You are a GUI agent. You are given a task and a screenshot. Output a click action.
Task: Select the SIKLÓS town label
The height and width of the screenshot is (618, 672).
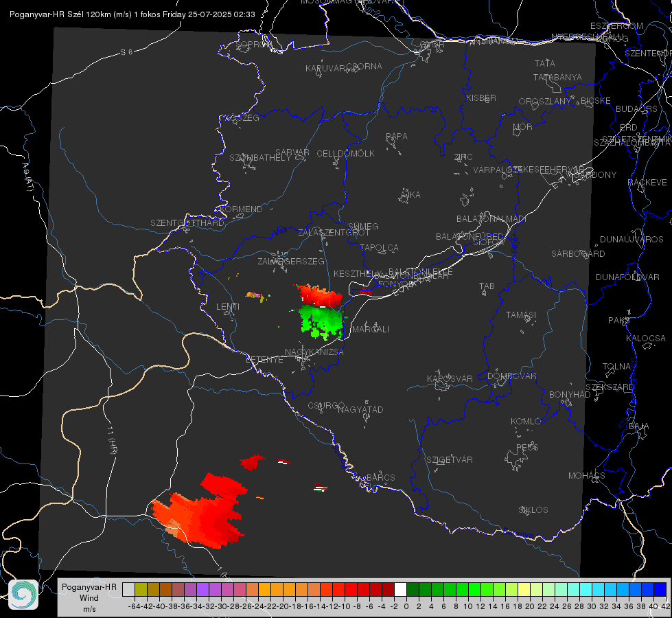pos(533,510)
